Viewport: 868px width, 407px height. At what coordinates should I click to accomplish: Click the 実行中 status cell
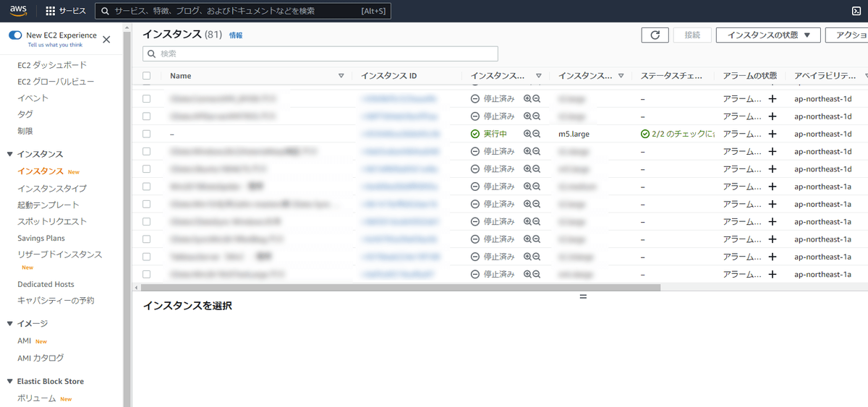[x=489, y=134]
